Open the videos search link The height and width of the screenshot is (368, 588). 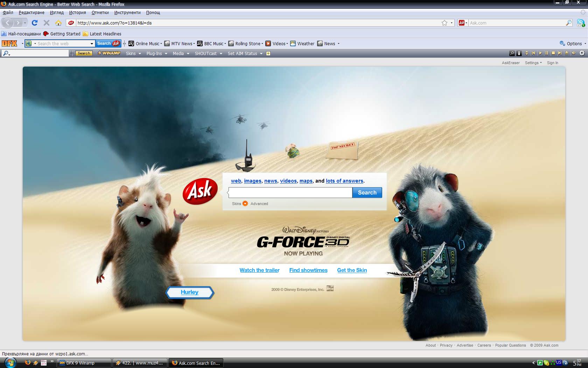(288, 181)
